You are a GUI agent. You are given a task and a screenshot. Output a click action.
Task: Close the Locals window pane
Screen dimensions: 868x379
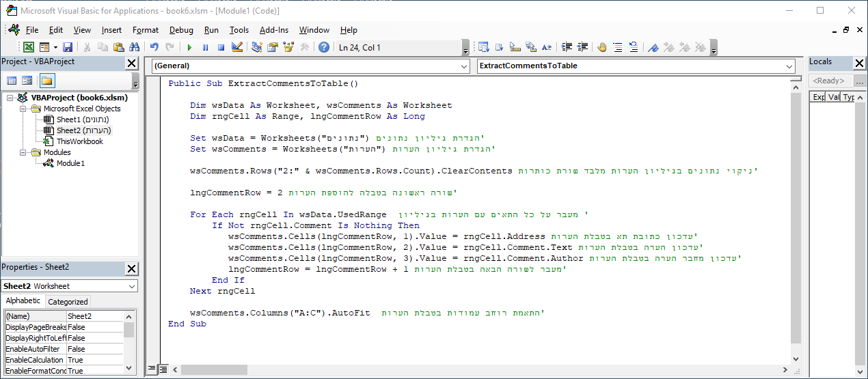click(x=859, y=63)
